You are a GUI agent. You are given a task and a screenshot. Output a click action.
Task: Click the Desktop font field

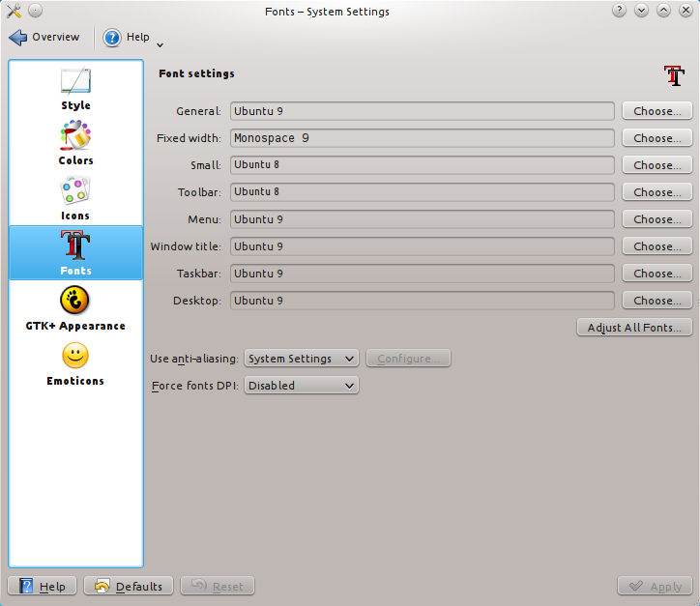tap(422, 301)
